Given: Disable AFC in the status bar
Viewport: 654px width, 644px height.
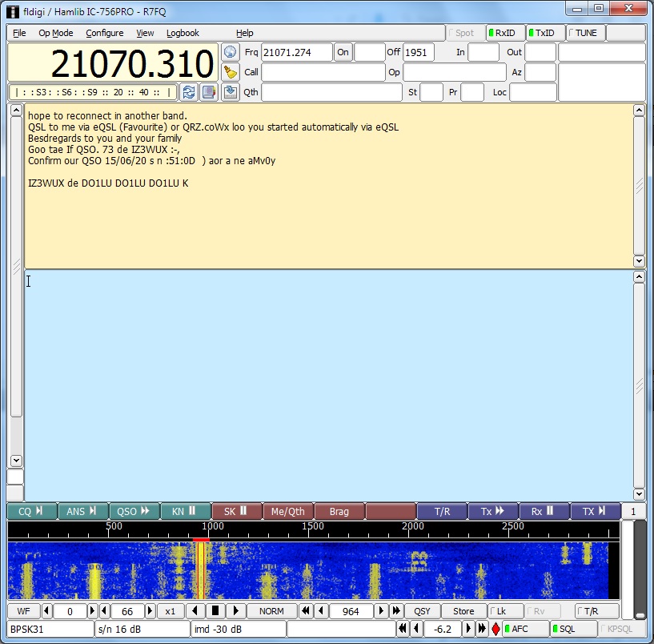Looking at the screenshot, I should (x=526, y=629).
